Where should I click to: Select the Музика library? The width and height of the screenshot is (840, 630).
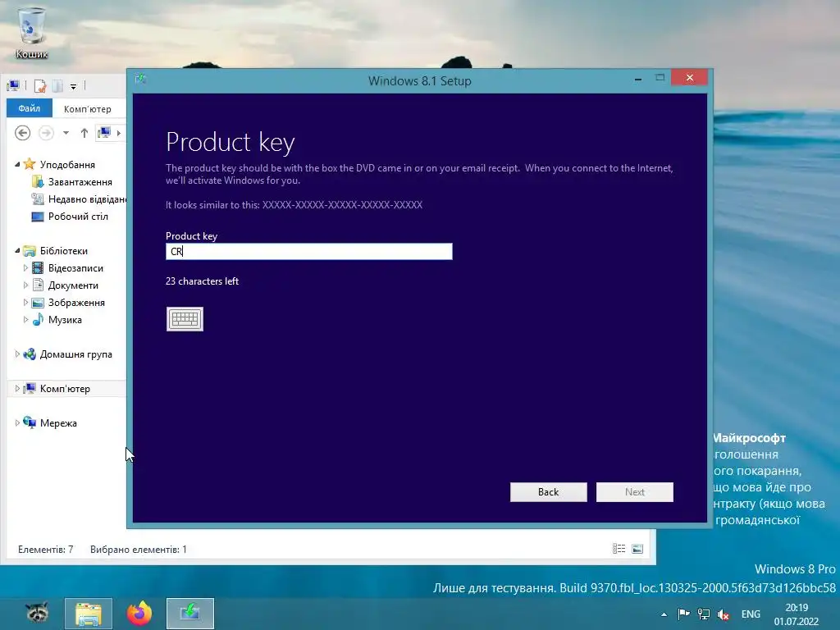point(65,320)
